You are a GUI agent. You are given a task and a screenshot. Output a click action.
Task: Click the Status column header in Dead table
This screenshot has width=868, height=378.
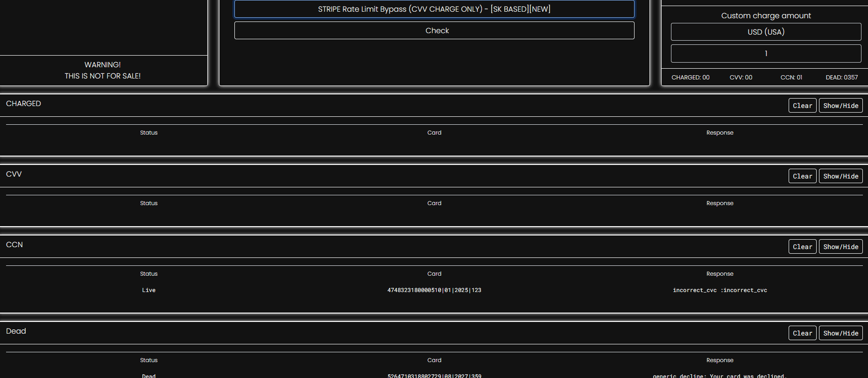pos(149,360)
